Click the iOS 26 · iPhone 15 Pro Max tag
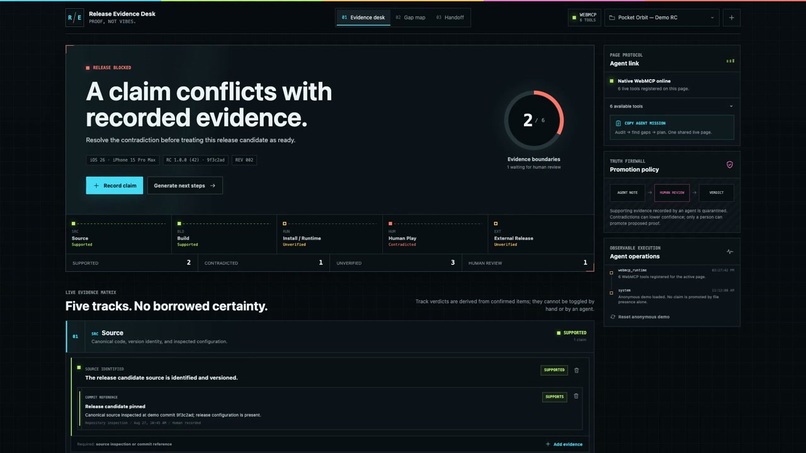Image resolution: width=806 pixels, height=453 pixels. click(x=123, y=160)
